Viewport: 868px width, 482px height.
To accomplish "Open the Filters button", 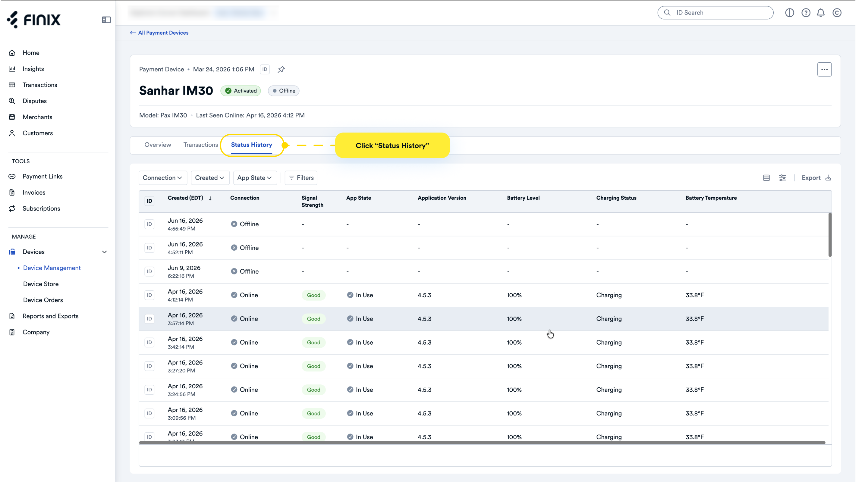I will [x=301, y=178].
